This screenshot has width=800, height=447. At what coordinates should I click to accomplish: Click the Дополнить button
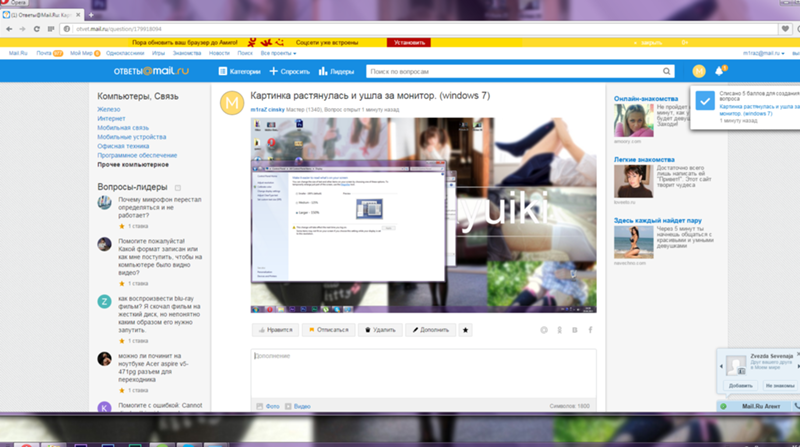click(x=431, y=330)
